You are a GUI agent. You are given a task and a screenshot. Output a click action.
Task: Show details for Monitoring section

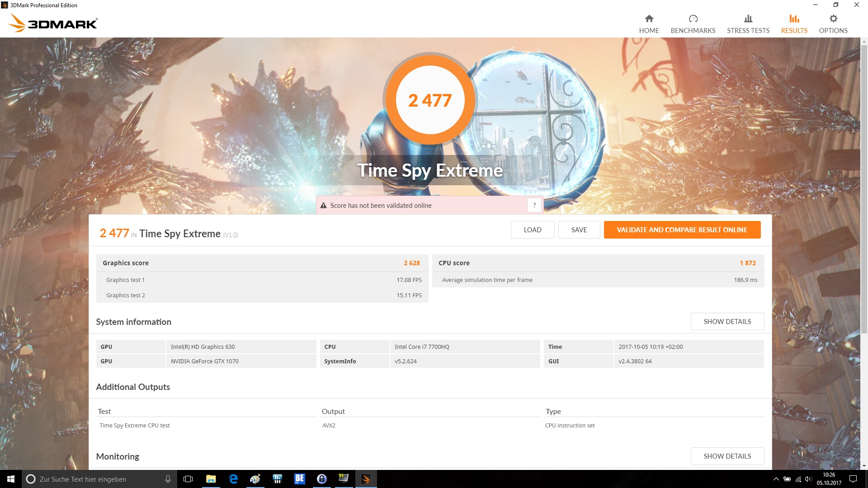point(727,456)
